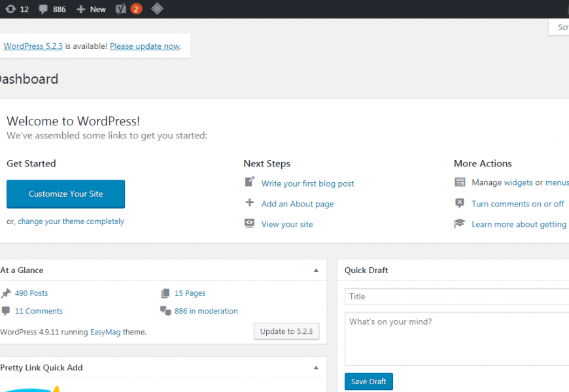569x392 pixels.
Task: Click the plus icon next to Add an About page
Action: point(249,203)
